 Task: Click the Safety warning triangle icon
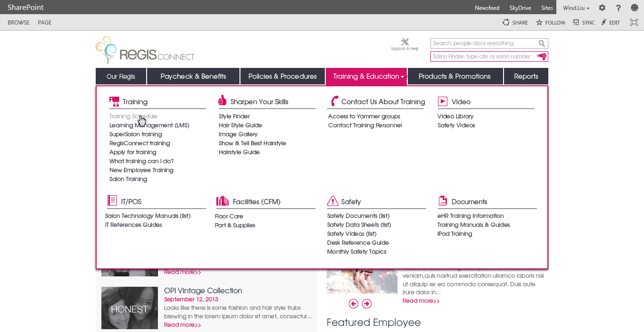click(333, 201)
